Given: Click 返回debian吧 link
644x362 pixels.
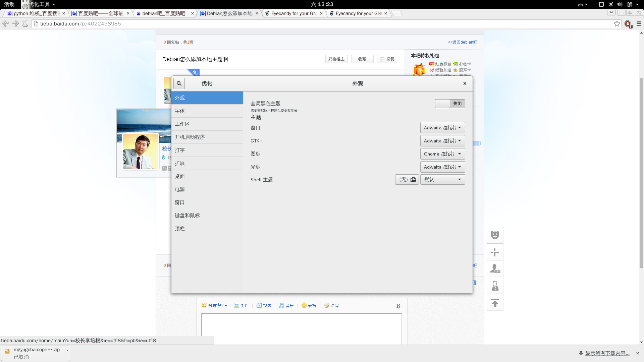Looking at the screenshot, I should pyautogui.click(x=462, y=42).
